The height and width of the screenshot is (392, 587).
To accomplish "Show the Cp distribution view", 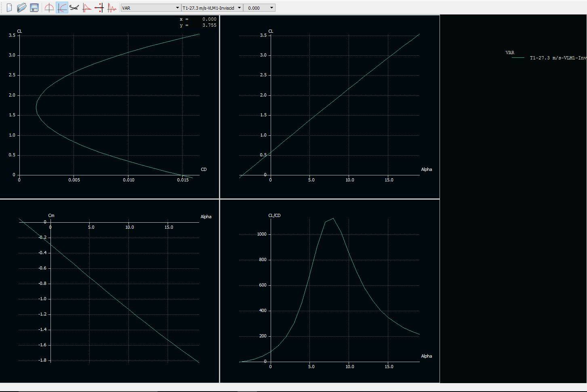I will 87,7.
